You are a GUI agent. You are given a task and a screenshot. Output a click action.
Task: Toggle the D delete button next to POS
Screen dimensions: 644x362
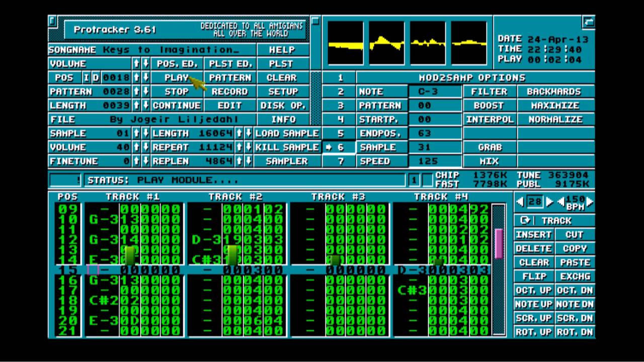pyautogui.click(x=96, y=78)
